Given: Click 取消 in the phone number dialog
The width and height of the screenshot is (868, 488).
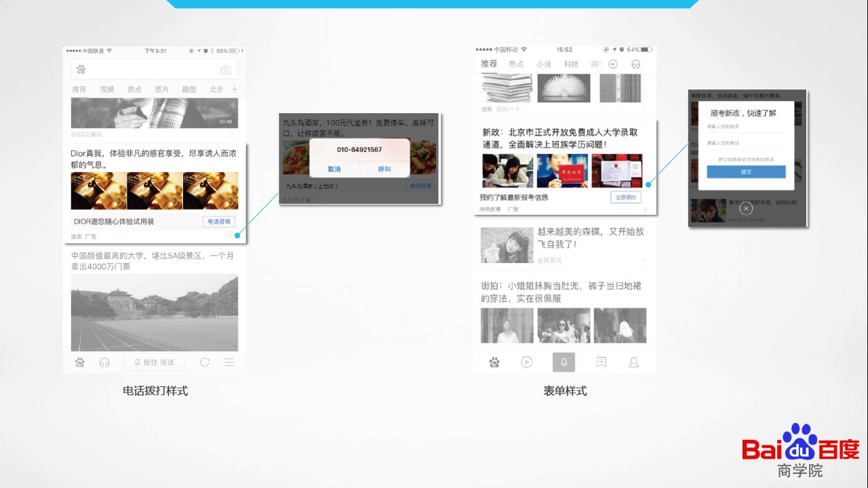Looking at the screenshot, I should coord(334,169).
